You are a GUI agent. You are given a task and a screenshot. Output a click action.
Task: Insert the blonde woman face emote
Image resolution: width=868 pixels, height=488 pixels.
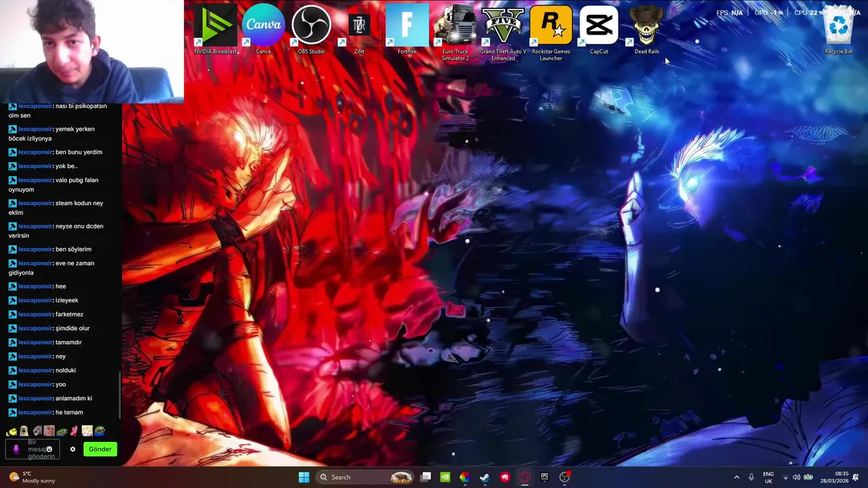50,431
